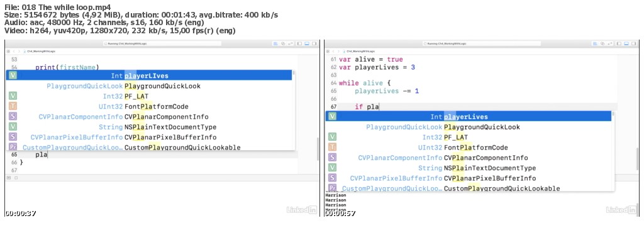The image size is (644, 228).
Task: Choose the playerLives suggestion in right autocomplete
Action: 469,116
